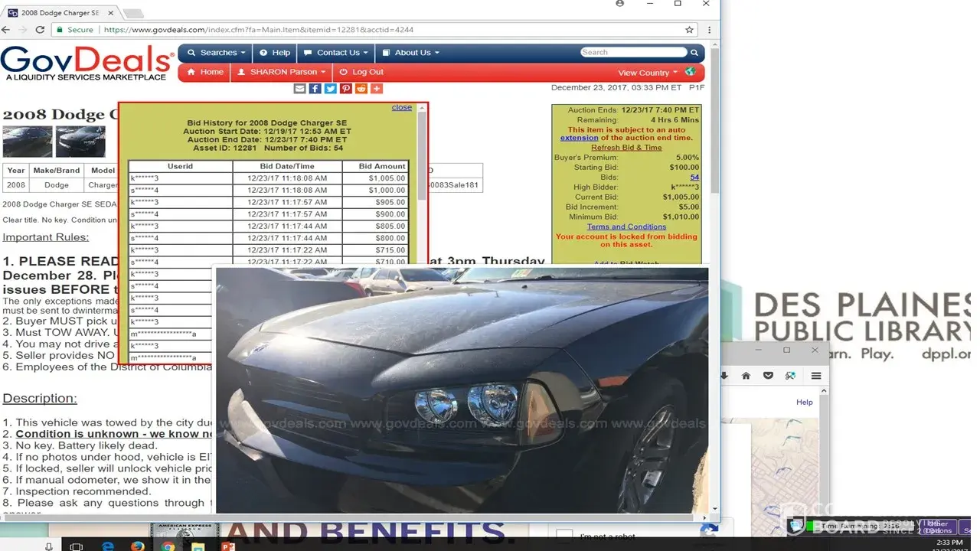Open the SHARON Parson account dropdown
This screenshot has width=980, height=551.
281,72
